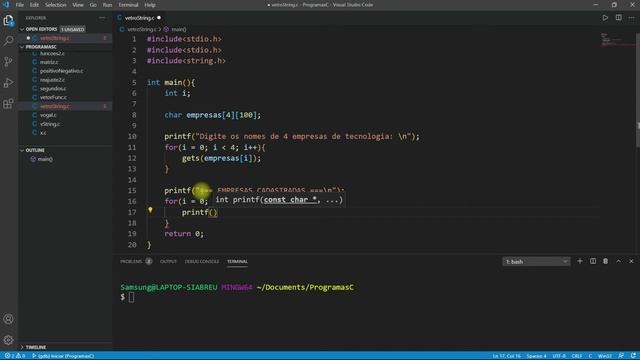
Task: Kill terminal with trash icon
Action: click(606, 261)
